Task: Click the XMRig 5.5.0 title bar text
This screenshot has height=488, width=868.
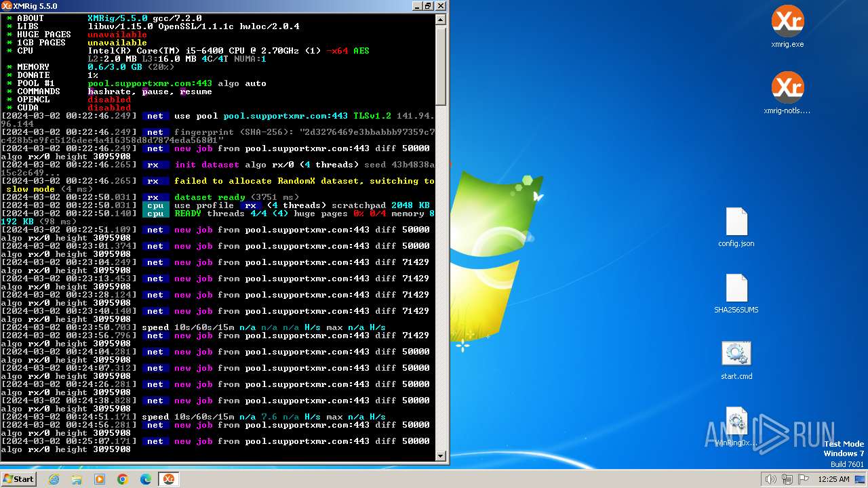Action: click(35, 5)
